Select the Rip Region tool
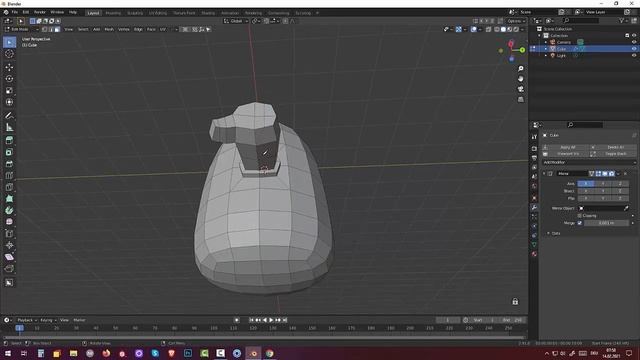Image resolution: width=640 pixels, height=360 pixels. pyautogui.click(x=9, y=269)
